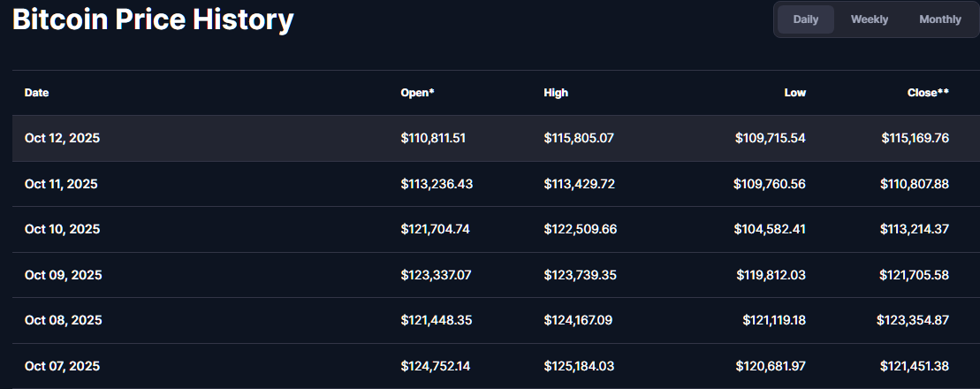Select the Monthly tab
The height and width of the screenshot is (389, 980).
[x=939, y=19]
